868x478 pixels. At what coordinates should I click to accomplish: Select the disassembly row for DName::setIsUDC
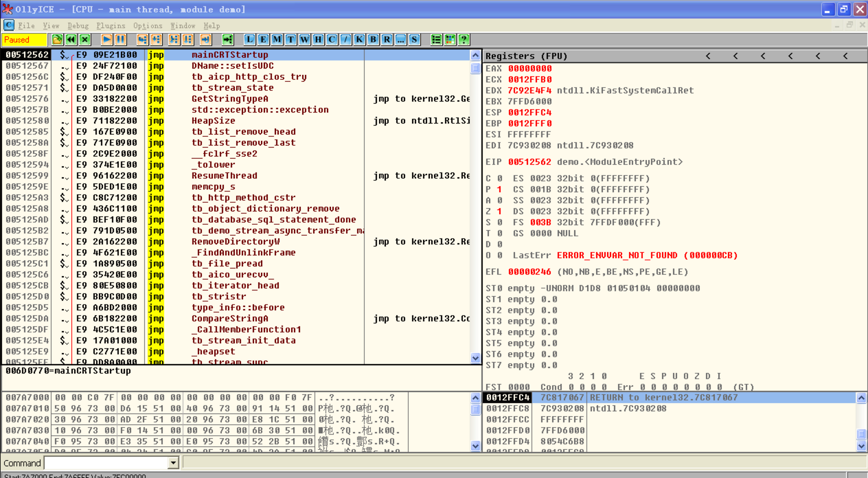click(x=236, y=65)
